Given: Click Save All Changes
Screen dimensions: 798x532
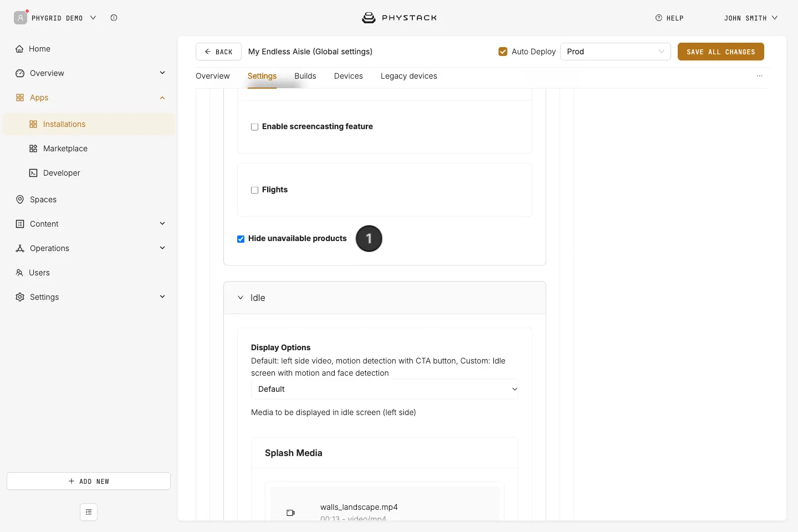Looking at the screenshot, I should [x=721, y=52].
